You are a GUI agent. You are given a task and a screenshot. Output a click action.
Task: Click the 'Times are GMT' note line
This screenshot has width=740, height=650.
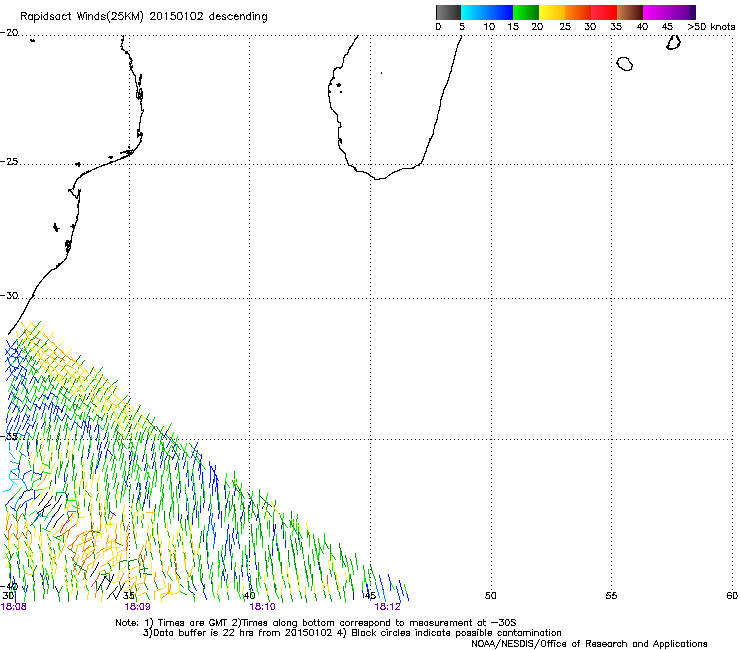[x=316, y=623]
